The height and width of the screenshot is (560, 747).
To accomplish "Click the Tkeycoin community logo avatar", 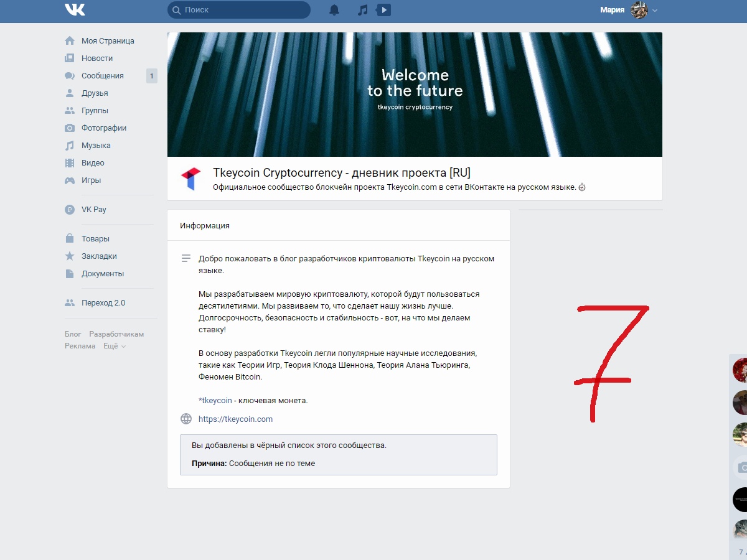I will click(191, 179).
